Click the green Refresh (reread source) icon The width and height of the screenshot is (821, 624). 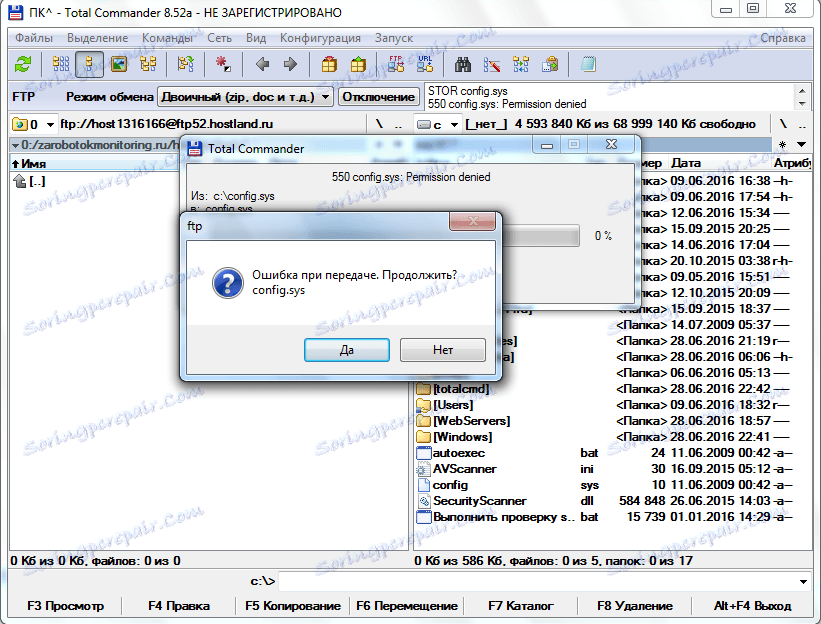tap(23, 64)
